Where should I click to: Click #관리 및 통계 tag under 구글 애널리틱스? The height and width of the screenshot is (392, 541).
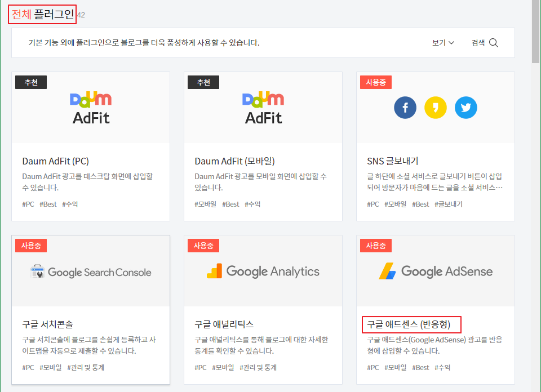coord(258,368)
